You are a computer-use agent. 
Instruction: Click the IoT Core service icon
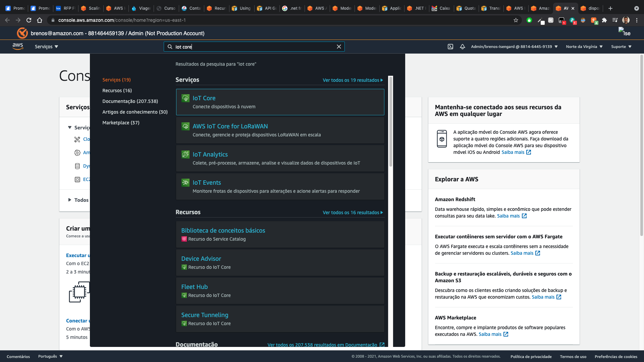click(x=185, y=98)
